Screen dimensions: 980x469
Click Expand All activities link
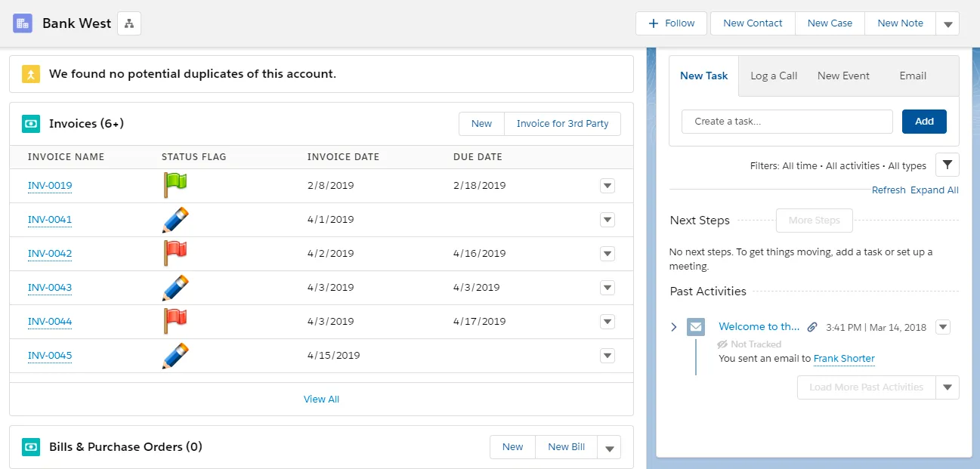pyautogui.click(x=935, y=190)
